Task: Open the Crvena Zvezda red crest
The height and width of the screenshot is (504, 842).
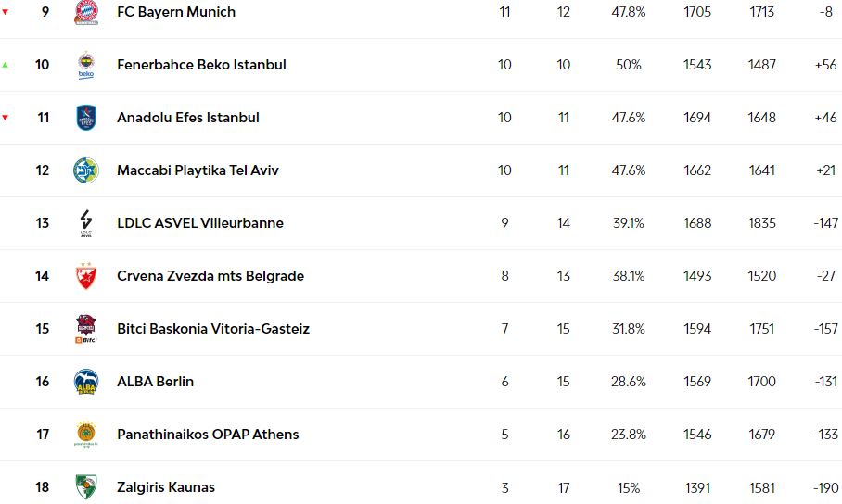Action: coord(86,276)
